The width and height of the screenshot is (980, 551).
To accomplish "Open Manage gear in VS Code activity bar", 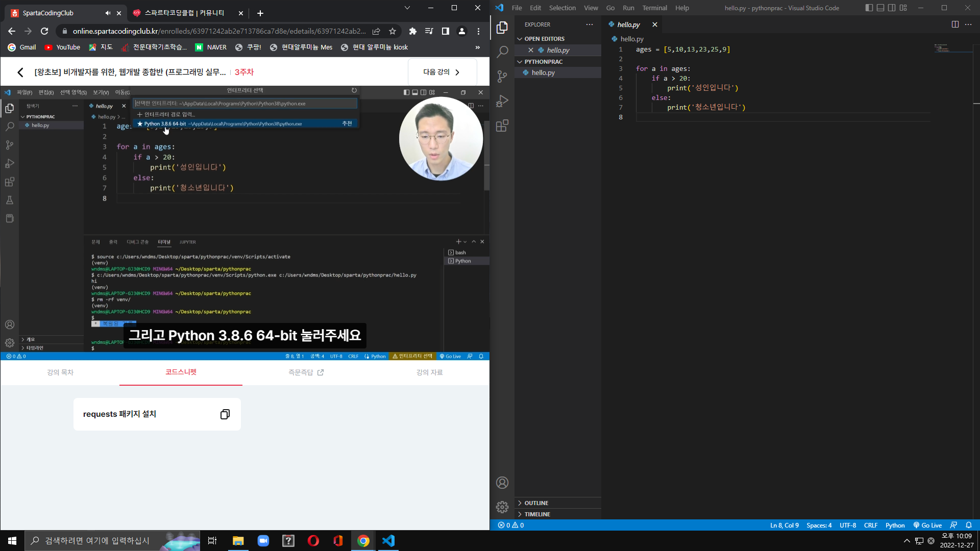I will 502,507.
